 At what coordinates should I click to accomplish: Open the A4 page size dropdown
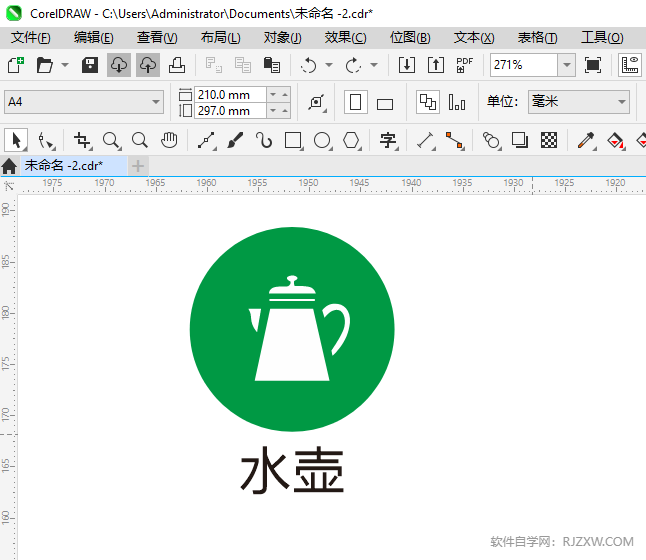coord(84,102)
